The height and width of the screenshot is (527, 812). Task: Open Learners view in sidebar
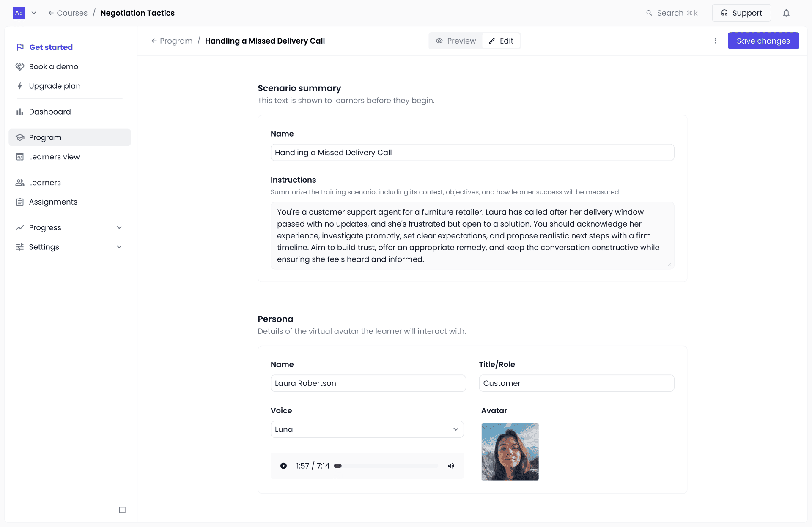(x=54, y=157)
